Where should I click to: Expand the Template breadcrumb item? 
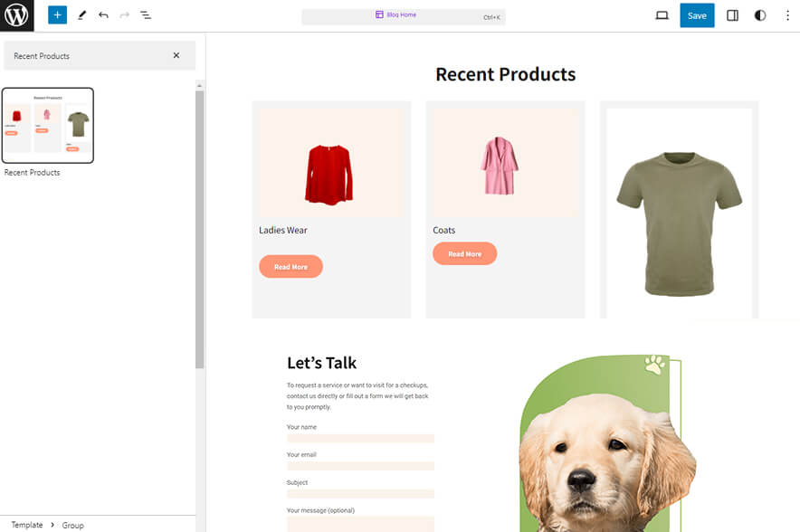pos(27,525)
